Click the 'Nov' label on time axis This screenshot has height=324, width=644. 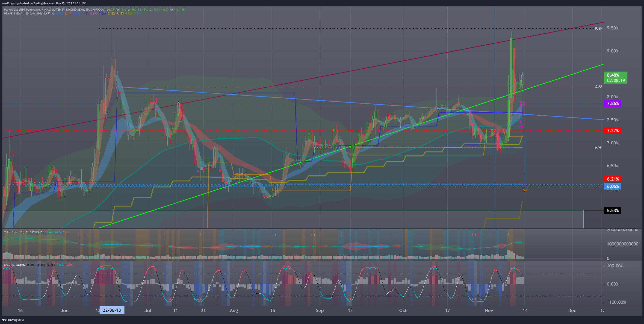pyautogui.click(x=489, y=310)
